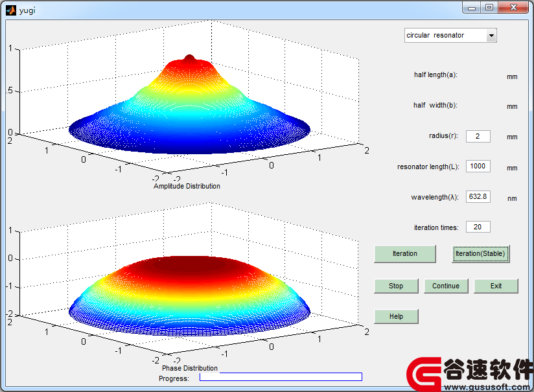Screen dimensions: 534x392
Task: Click the wavelength input field showing 632.8
Action: tap(478, 196)
